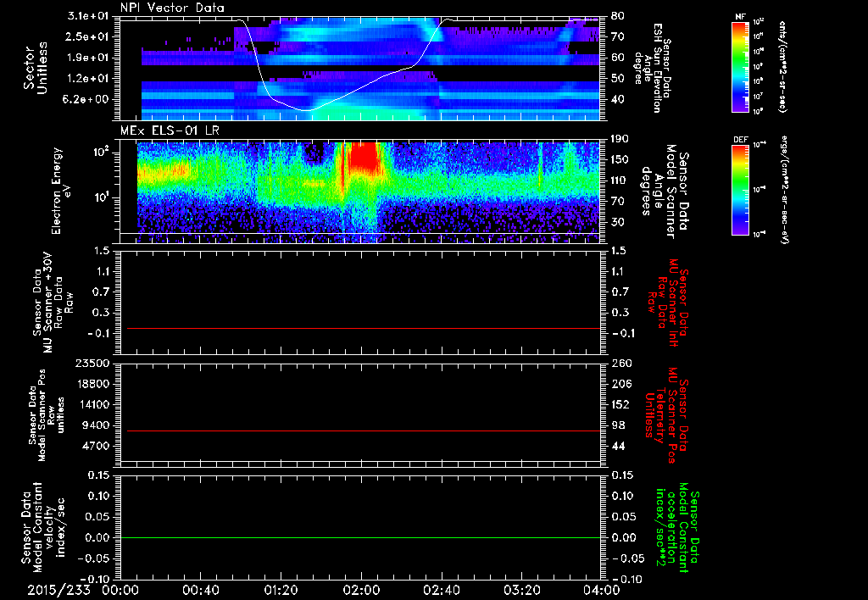Click the NF color scale bar
Screen dimensions: 868x600
click(741, 66)
